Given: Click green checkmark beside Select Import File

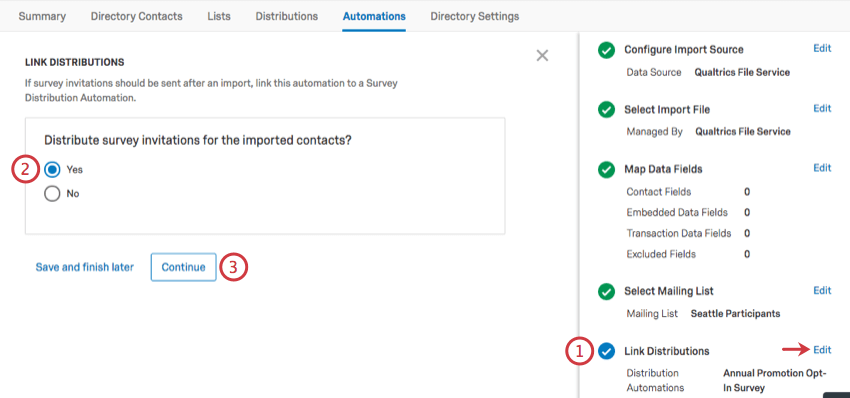Looking at the screenshot, I should pos(606,110).
